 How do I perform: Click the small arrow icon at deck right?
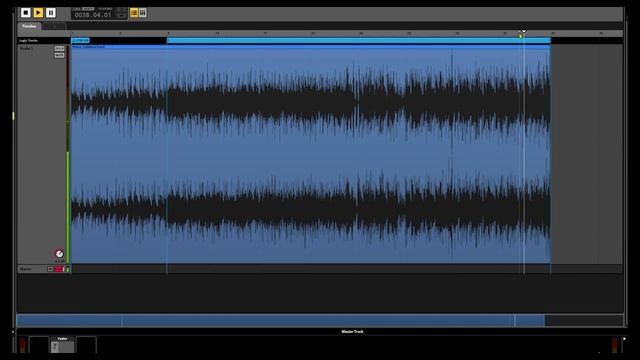(x=624, y=339)
